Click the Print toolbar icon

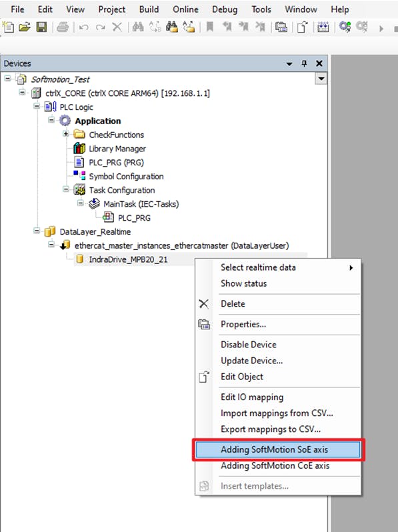click(x=63, y=27)
